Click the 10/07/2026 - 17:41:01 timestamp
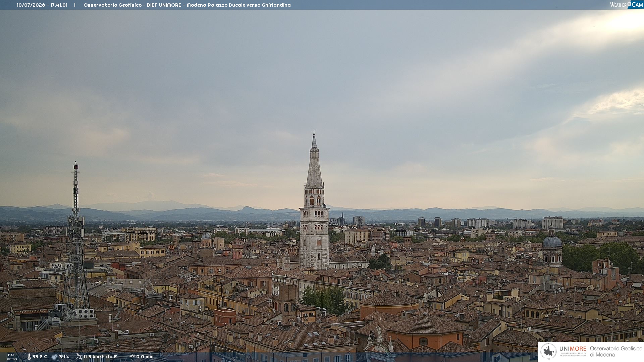This screenshot has width=644, height=362. 42,5
